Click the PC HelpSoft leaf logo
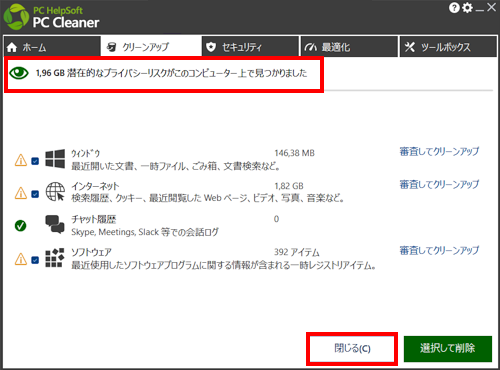This screenshot has width=500, height=370. (x=16, y=17)
